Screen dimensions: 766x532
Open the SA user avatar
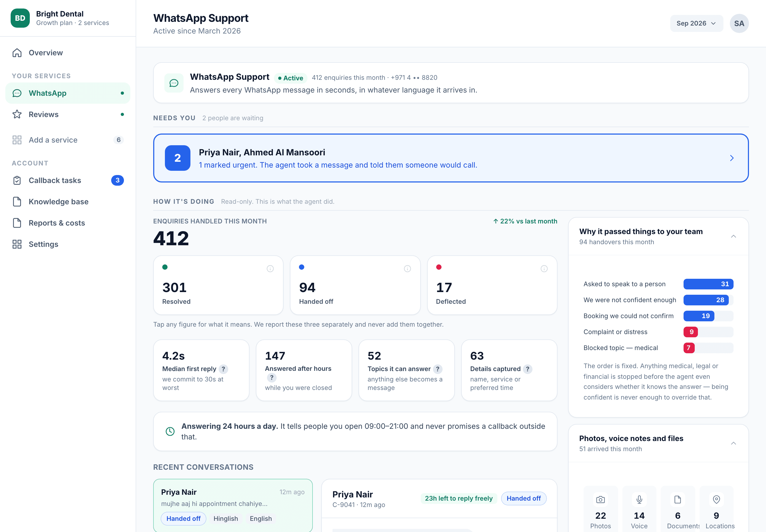coord(739,23)
